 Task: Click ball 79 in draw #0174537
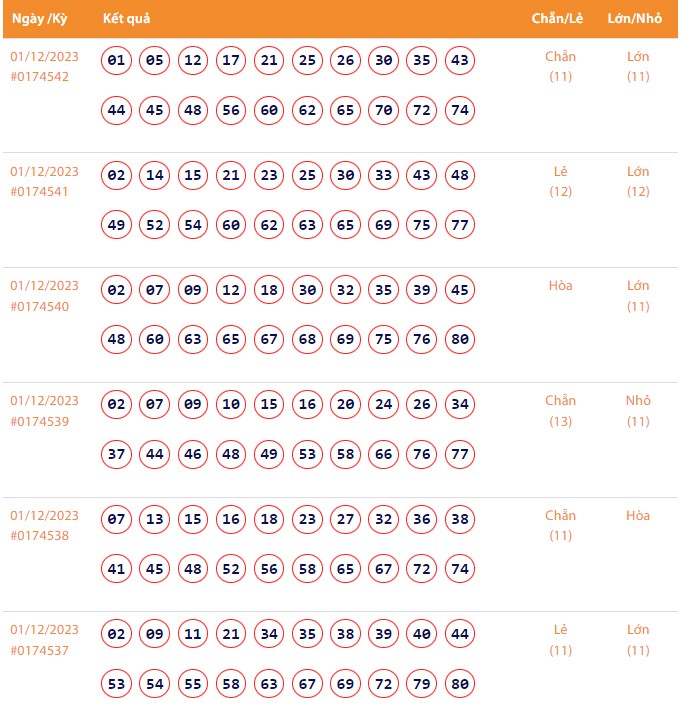pos(422,683)
